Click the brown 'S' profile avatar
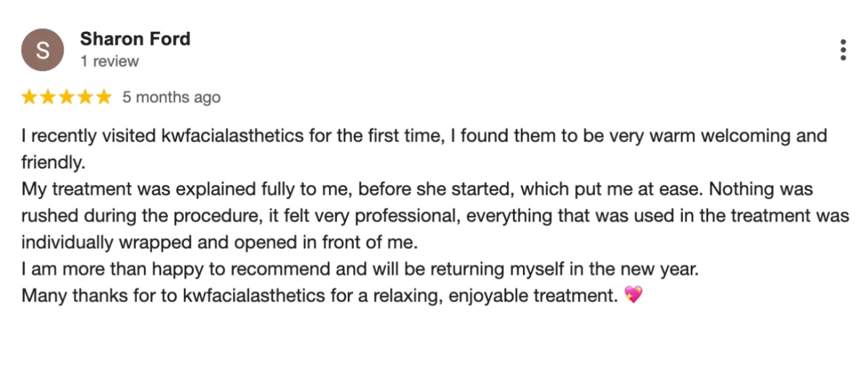 pyautogui.click(x=43, y=50)
